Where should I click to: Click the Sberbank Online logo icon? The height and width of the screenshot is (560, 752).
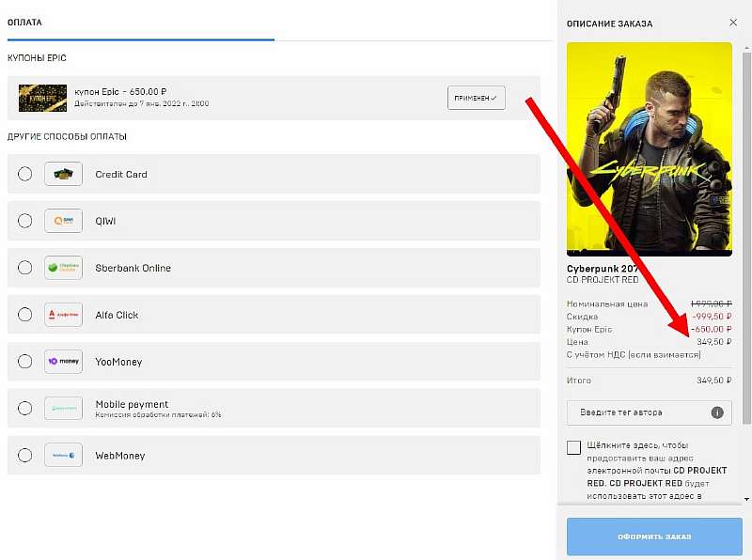tap(63, 268)
